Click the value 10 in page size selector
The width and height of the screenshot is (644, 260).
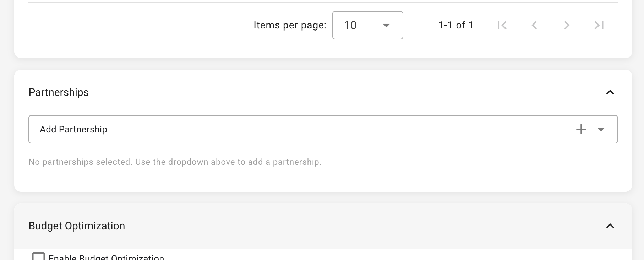[x=350, y=25]
